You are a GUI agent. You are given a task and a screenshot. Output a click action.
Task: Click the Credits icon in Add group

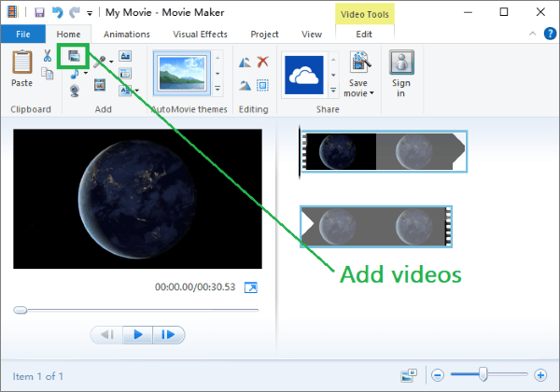click(125, 91)
